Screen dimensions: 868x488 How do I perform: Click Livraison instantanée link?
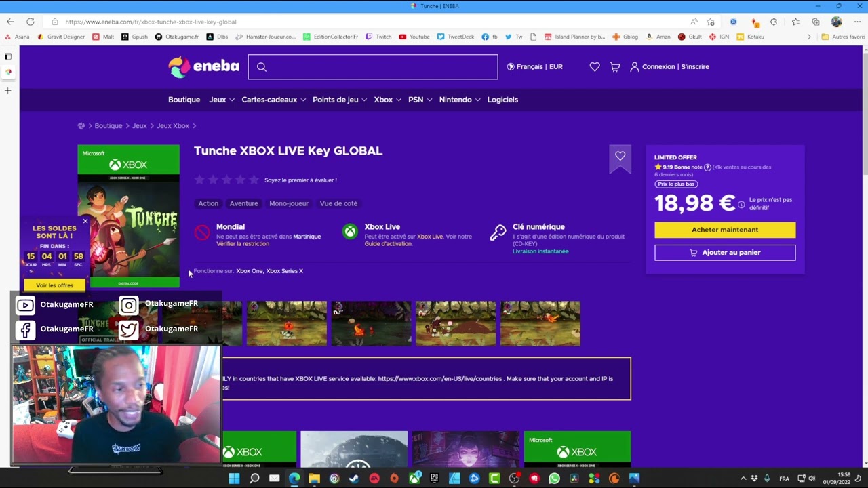[x=540, y=251]
